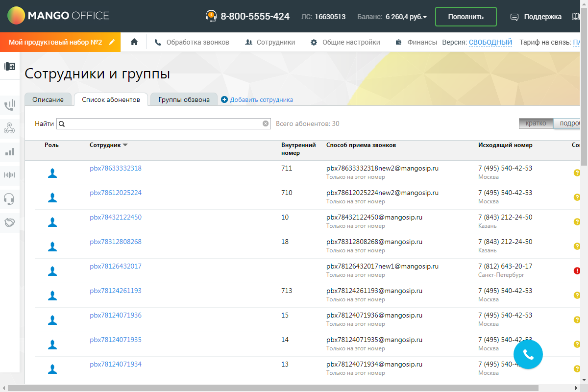Click the red warning icon for pbx78126432017
This screenshot has height=392, width=588.
(x=577, y=270)
